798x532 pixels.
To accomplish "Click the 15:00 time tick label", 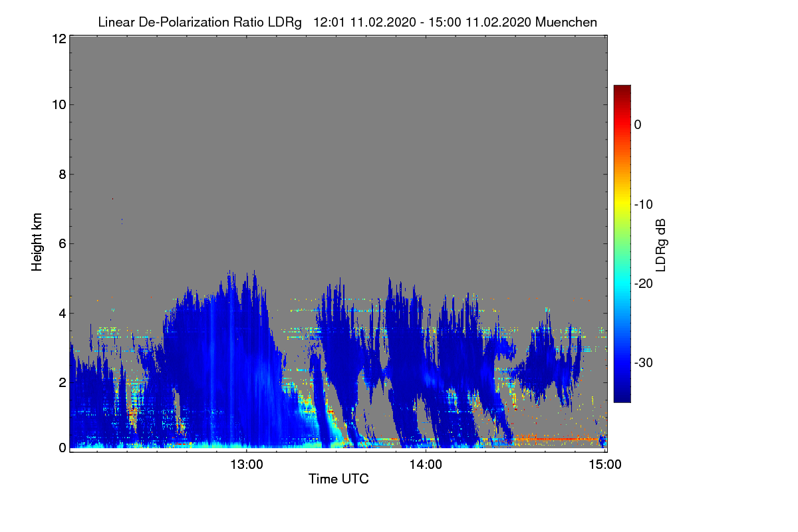I will (x=604, y=464).
